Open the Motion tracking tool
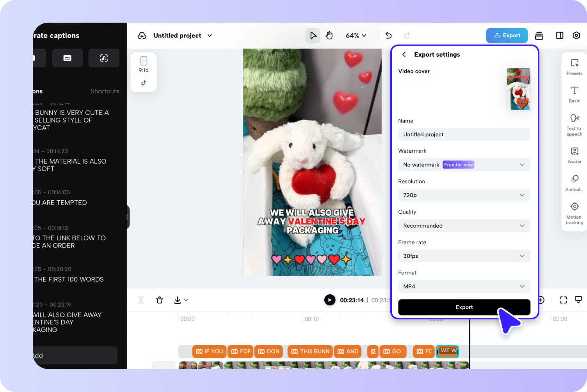Screen dimensions: 587x392 coord(574,213)
